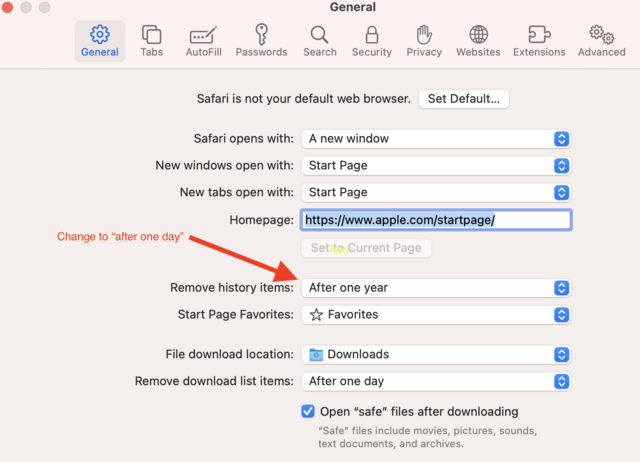Viewport: 640px width, 462px height.
Task: Expand the File download location dropdown
Action: 436,354
